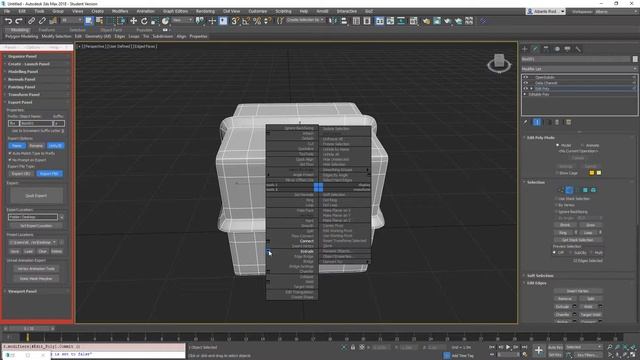This screenshot has width=640, height=360.
Task: Click the Undo arrow icon
Action: point(8,21)
